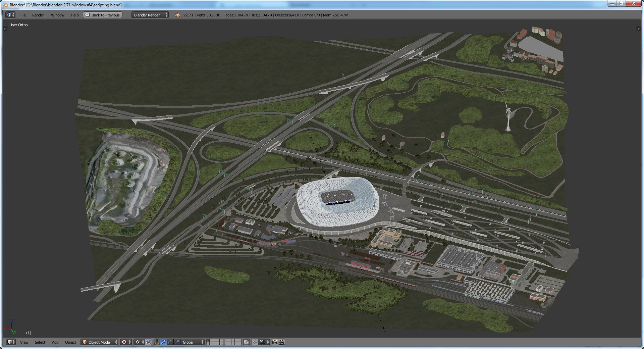The width and height of the screenshot is (644, 349).
Task: Open the 3D View editor type selector
Action: click(x=11, y=342)
